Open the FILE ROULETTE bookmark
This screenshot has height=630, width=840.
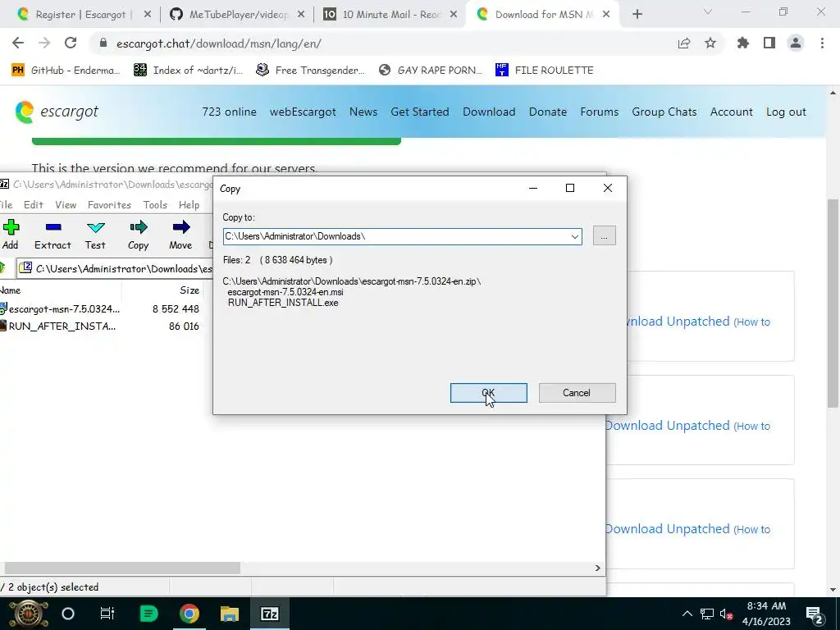pyautogui.click(x=545, y=71)
